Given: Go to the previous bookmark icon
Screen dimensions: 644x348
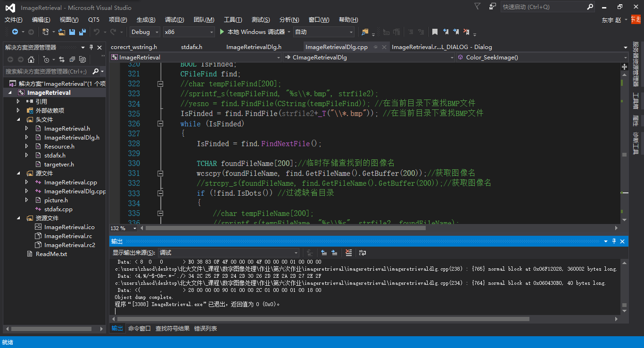Looking at the screenshot, I should pos(446,32).
